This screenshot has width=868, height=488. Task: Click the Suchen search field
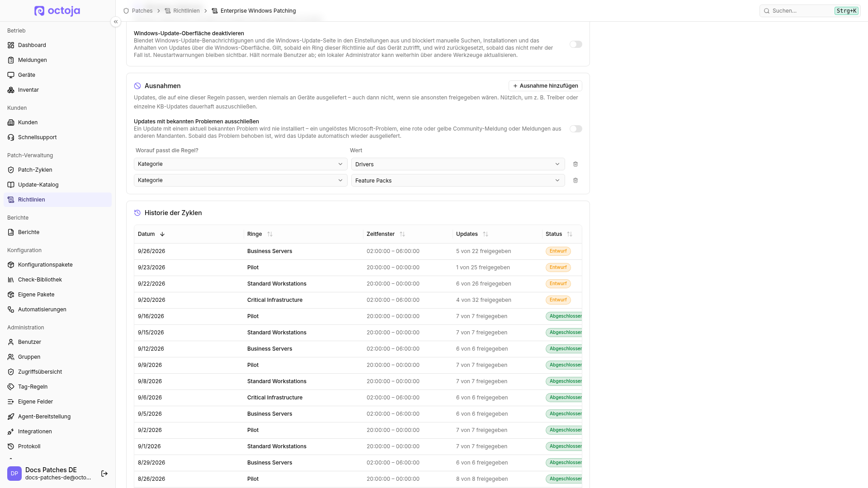coord(810,11)
